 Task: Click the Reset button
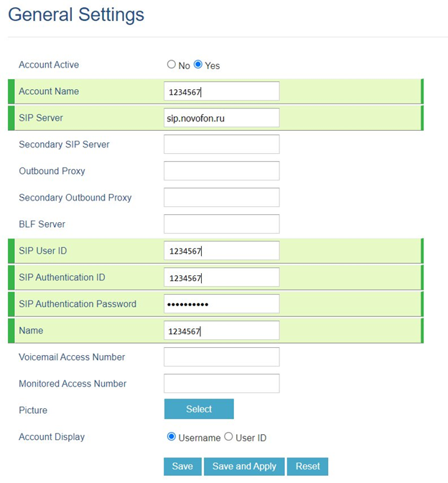pyautogui.click(x=308, y=466)
